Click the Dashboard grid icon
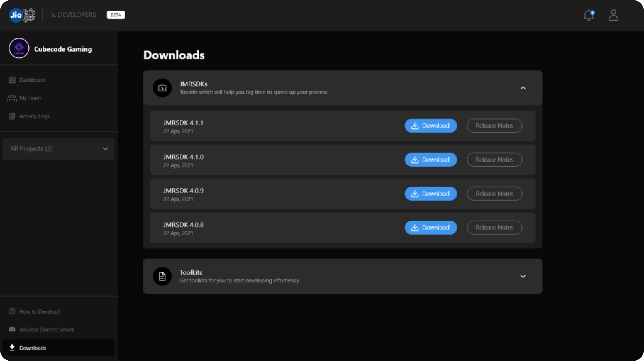Screen dimensions: 644x361 pyautogui.click(x=12, y=80)
